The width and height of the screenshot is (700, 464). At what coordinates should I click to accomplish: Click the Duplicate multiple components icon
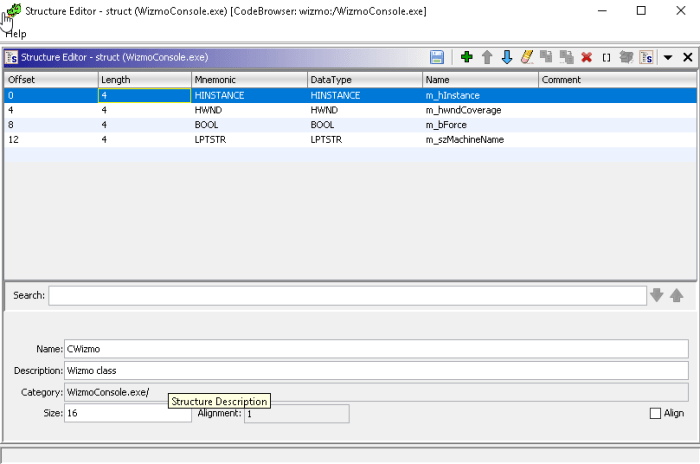(567, 57)
